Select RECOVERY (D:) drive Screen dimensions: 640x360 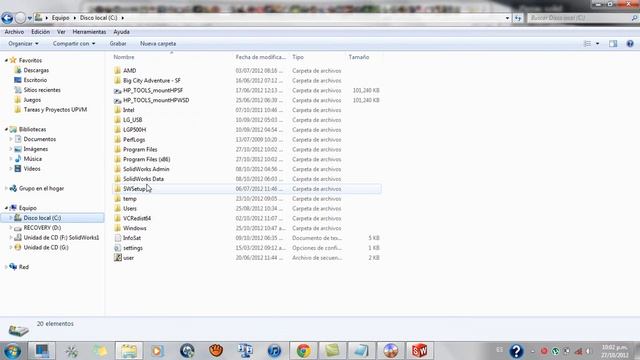click(x=42, y=228)
